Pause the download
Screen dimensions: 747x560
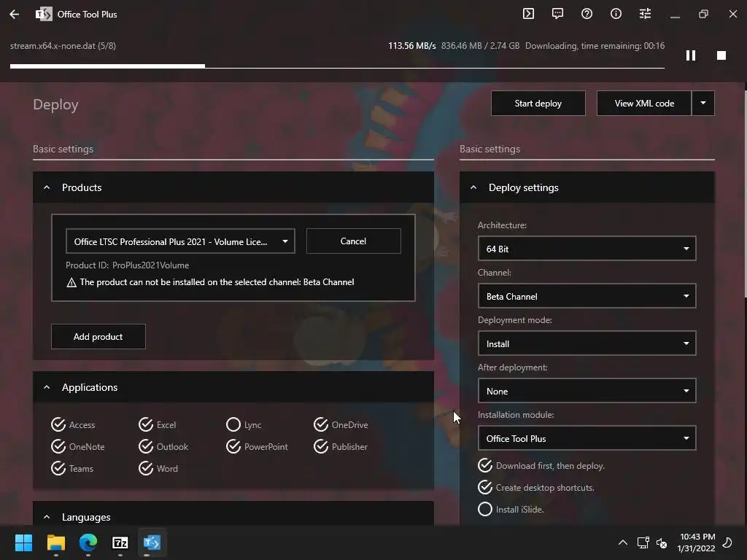(691, 55)
